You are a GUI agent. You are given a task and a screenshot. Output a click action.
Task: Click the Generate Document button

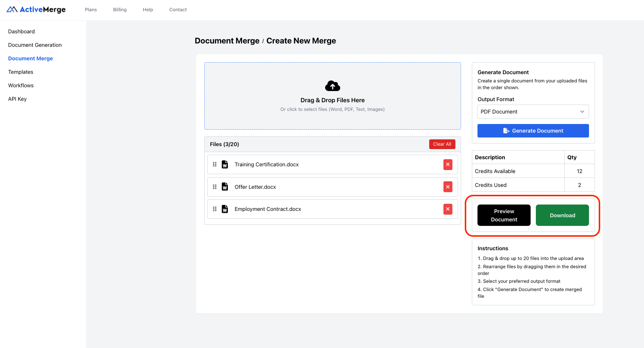(533, 131)
